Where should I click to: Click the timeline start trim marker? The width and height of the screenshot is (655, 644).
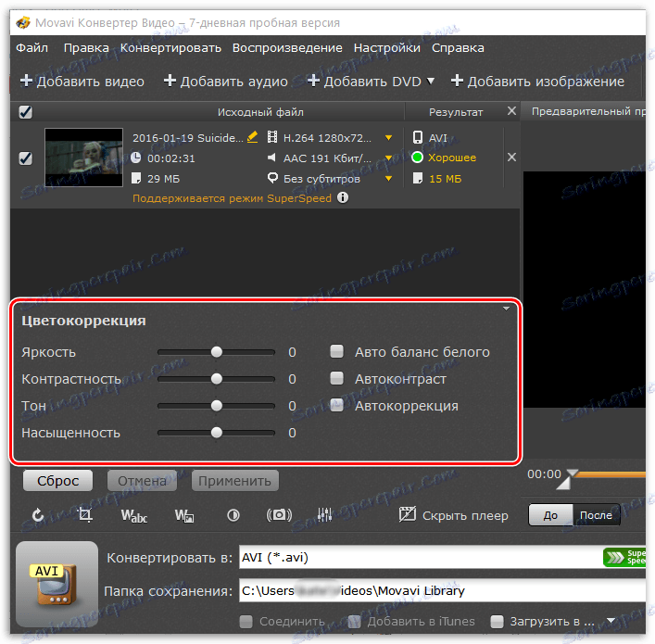point(564,483)
